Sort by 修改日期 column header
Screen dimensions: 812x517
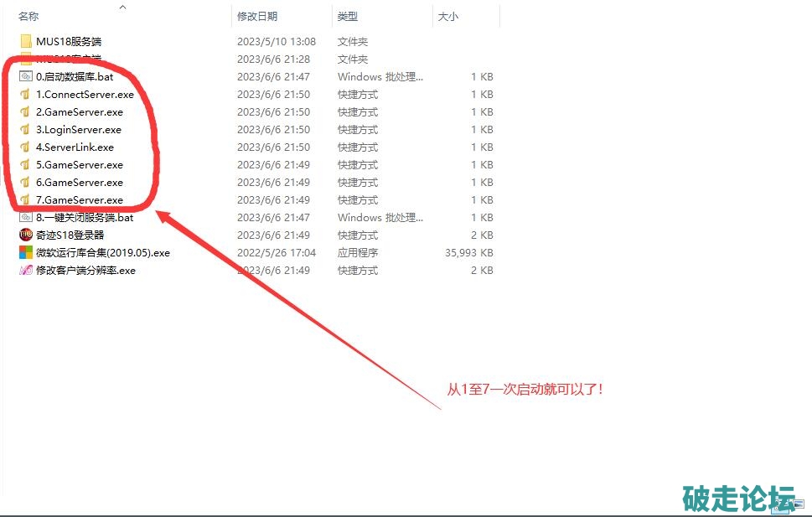[x=257, y=16]
